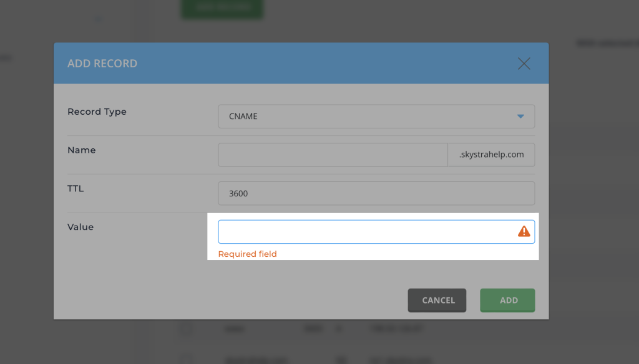The image size is (639, 364).
Task: Tick the first record row checkbox
Action: pyautogui.click(x=186, y=329)
